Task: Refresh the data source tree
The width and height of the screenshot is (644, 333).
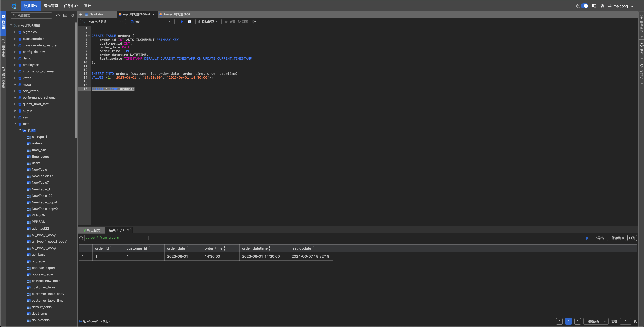Action: coord(58,16)
